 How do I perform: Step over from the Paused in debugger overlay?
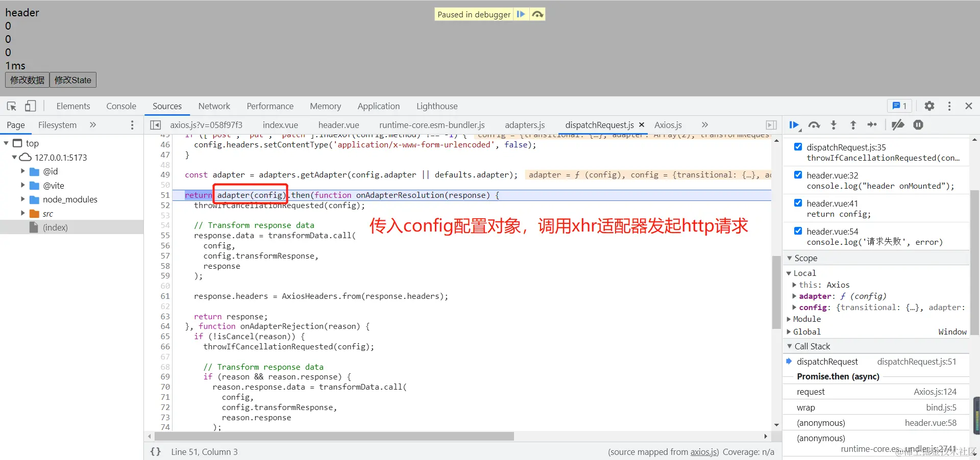(537, 14)
